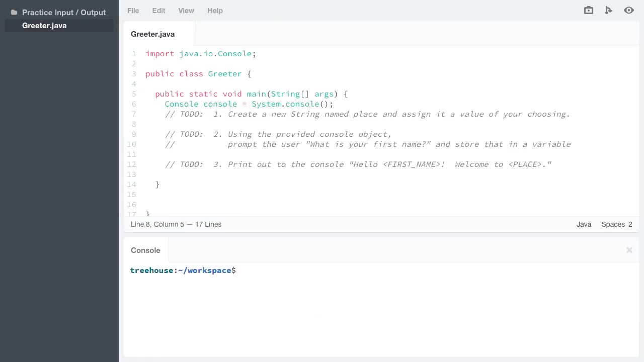Expand the Practice Input / Output project
The height and width of the screenshot is (362, 644).
pos(64,12)
